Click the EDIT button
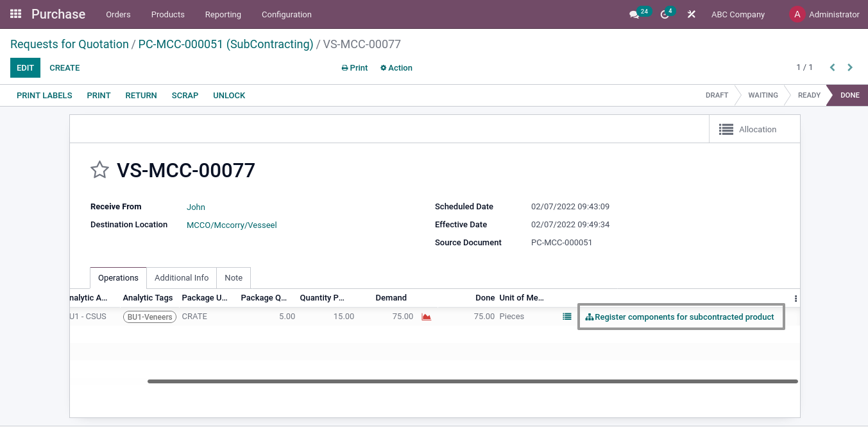This screenshot has width=868, height=436. click(x=25, y=67)
